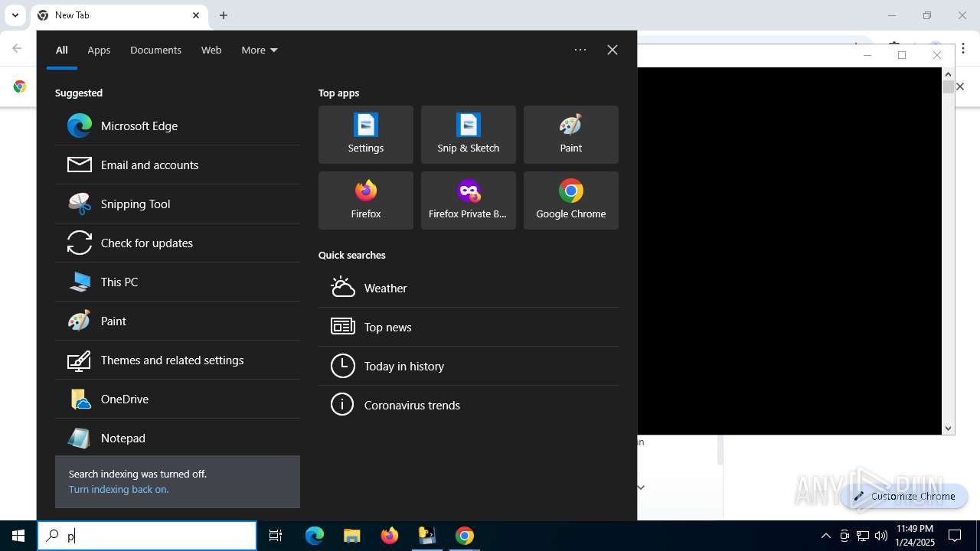
Task: Launch Snipping Tool from Suggested
Action: (178, 204)
